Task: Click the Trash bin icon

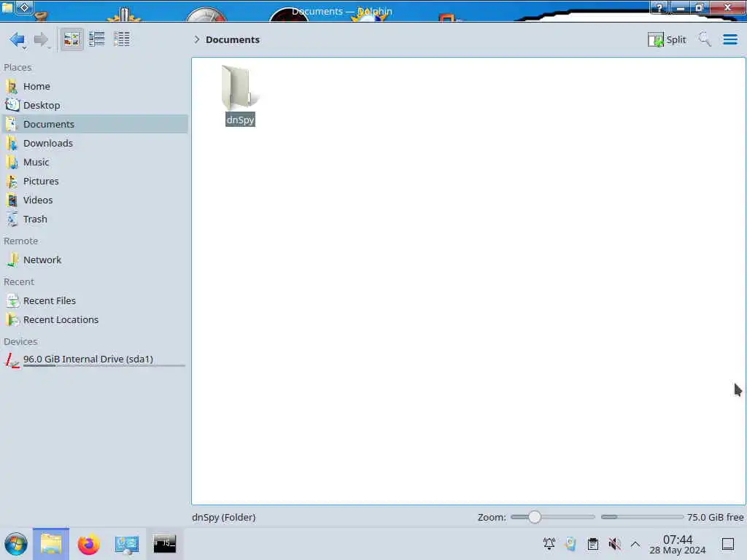Action: (x=12, y=219)
